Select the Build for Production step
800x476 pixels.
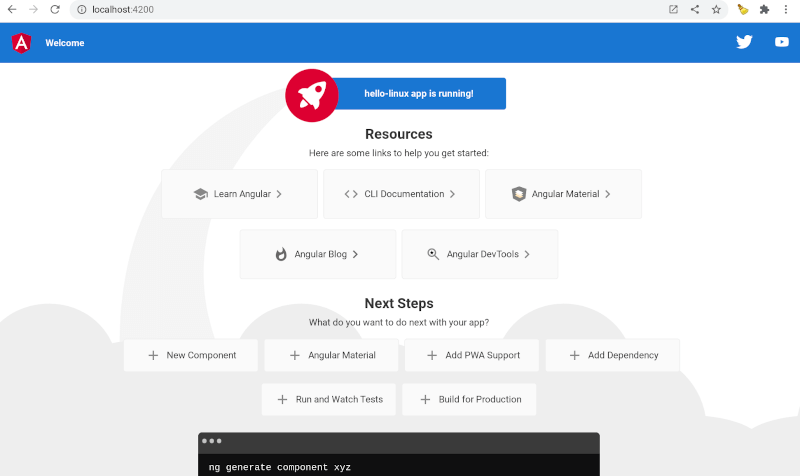click(469, 399)
